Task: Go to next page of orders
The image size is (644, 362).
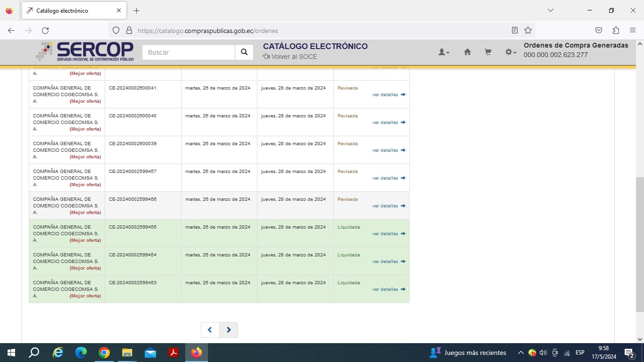Action: (x=229, y=330)
